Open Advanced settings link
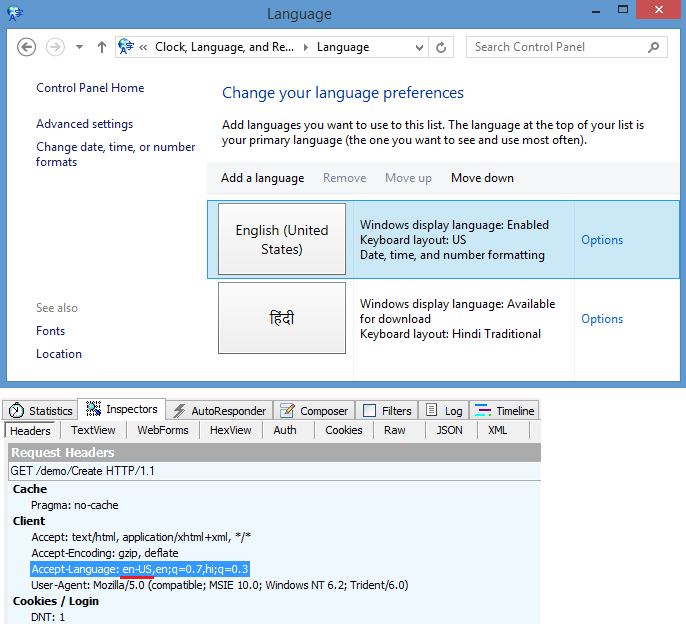 [x=84, y=124]
